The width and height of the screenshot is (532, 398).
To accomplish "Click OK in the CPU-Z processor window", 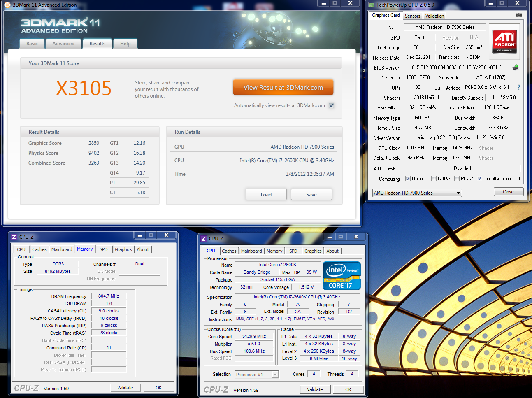I will (x=348, y=389).
